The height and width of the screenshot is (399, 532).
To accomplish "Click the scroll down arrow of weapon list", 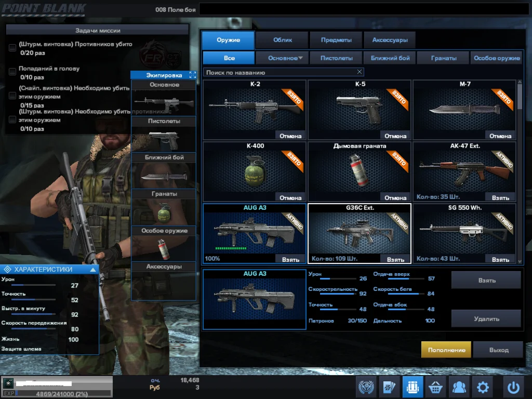I will click(520, 261).
